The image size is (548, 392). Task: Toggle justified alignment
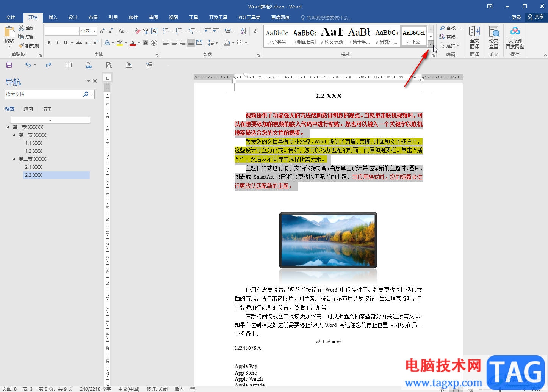click(191, 43)
